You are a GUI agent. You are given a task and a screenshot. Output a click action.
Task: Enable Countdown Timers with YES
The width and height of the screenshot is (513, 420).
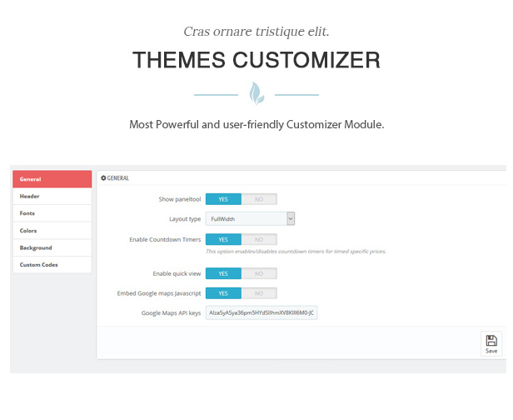pos(223,239)
